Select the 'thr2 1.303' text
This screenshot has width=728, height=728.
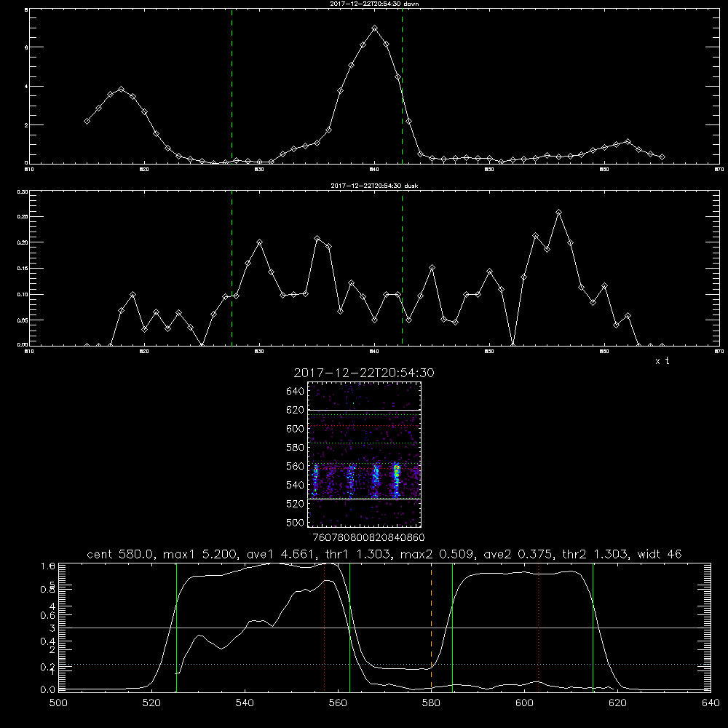[596, 554]
